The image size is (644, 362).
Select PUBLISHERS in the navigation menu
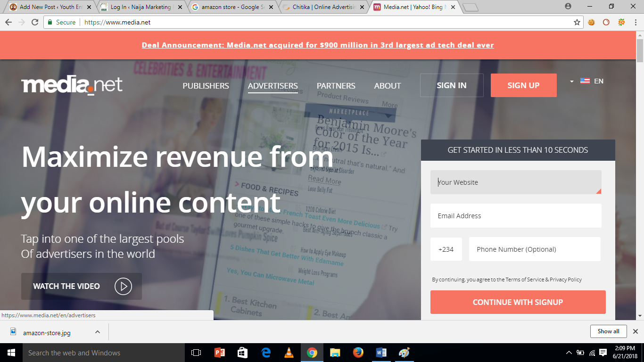point(206,86)
